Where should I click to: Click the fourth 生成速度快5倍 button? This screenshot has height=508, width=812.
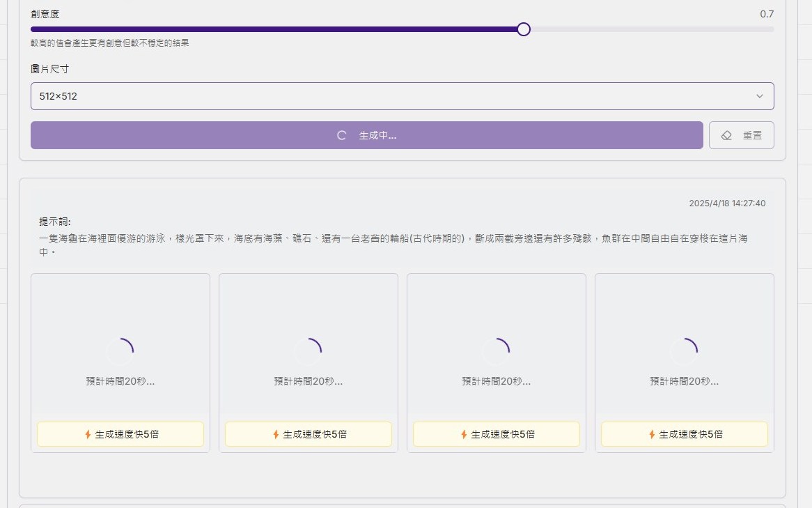[684, 434]
